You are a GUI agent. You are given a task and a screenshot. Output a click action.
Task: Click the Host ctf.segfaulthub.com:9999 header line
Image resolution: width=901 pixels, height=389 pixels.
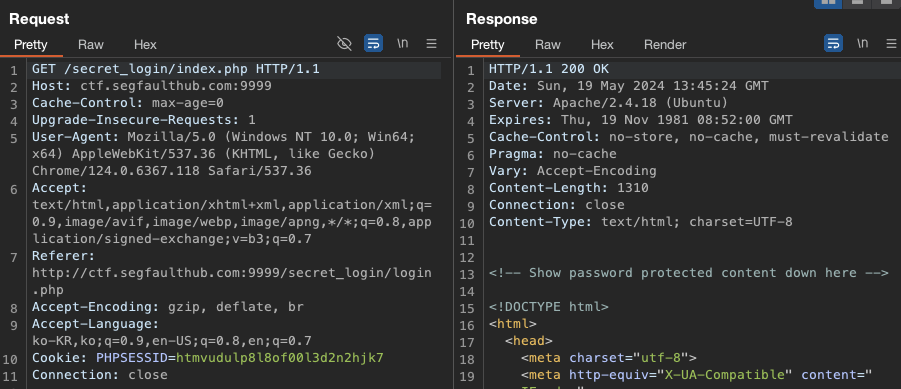pyautogui.click(x=152, y=86)
